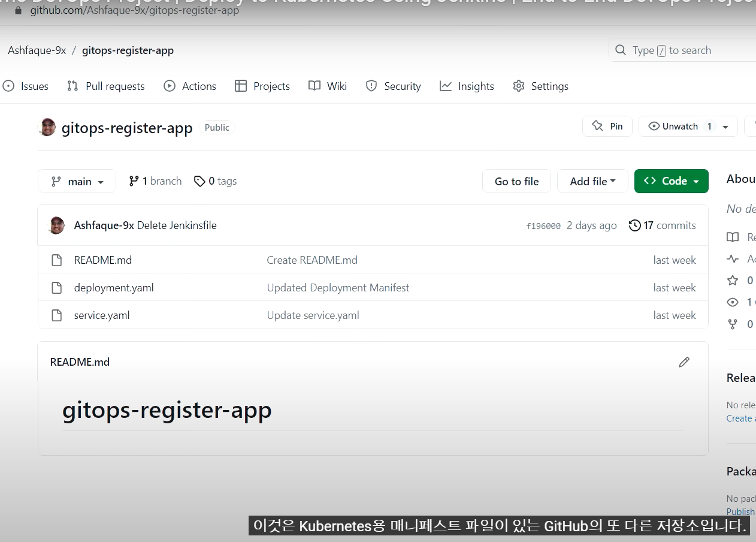The height and width of the screenshot is (542, 756).
Task: Open commit hash f196000
Action: tap(543, 226)
